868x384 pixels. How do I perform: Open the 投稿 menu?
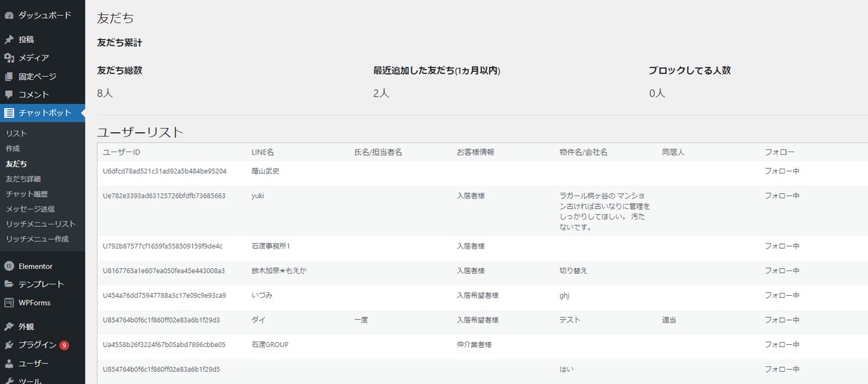point(26,39)
